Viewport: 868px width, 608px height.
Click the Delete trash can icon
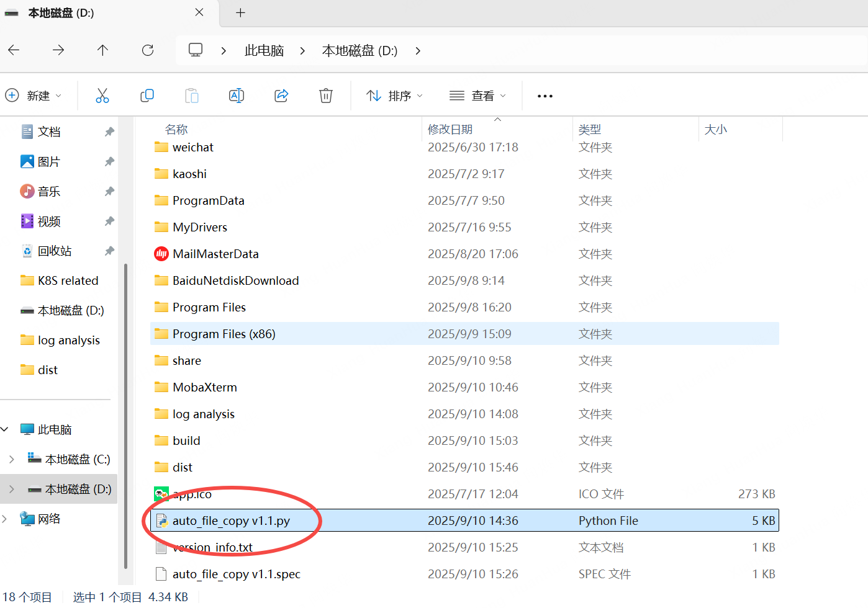click(x=326, y=96)
